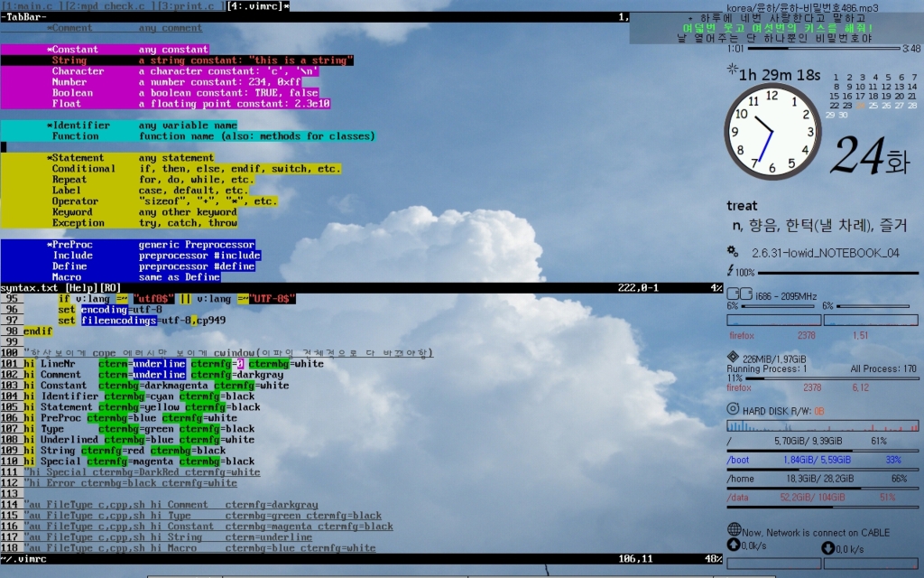Screen dimensions: 924x578
Task: Click line 106 'hi PreProc' in .vimrc
Action: click(x=130, y=418)
